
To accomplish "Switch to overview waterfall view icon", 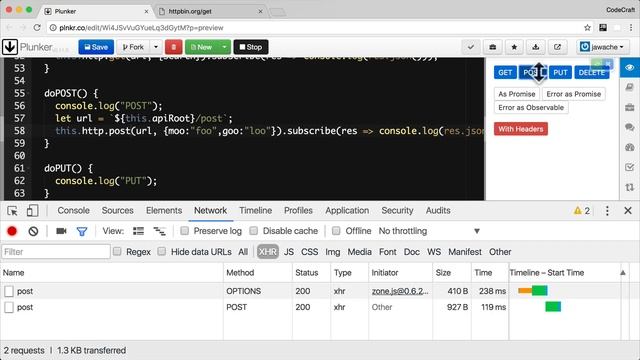I will (159, 231).
